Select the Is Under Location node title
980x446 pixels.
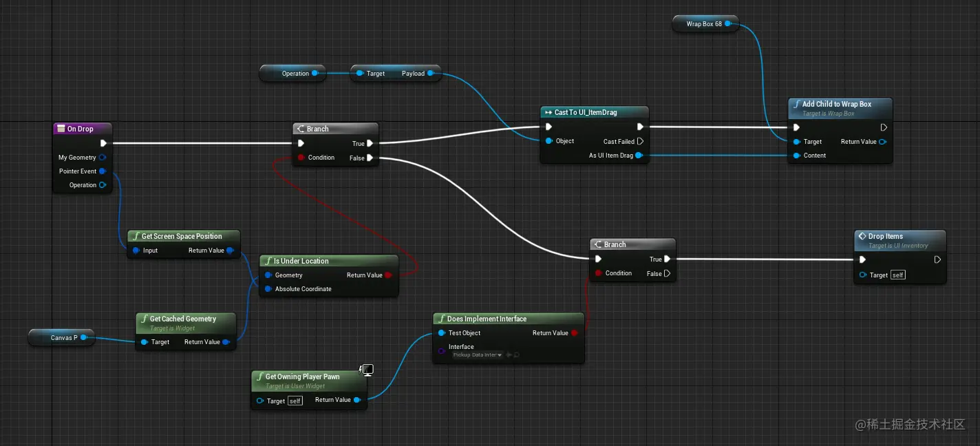coord(301,261)
